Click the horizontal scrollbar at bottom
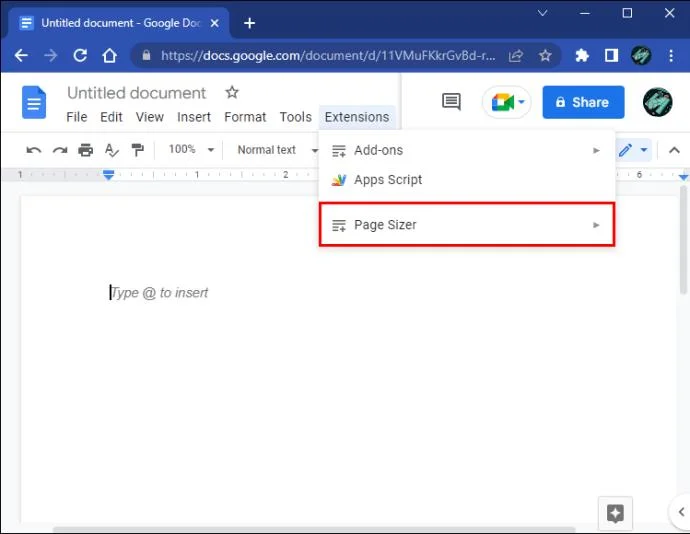The height and width of the screenshot is (534, 690). (x=314, y=530)
